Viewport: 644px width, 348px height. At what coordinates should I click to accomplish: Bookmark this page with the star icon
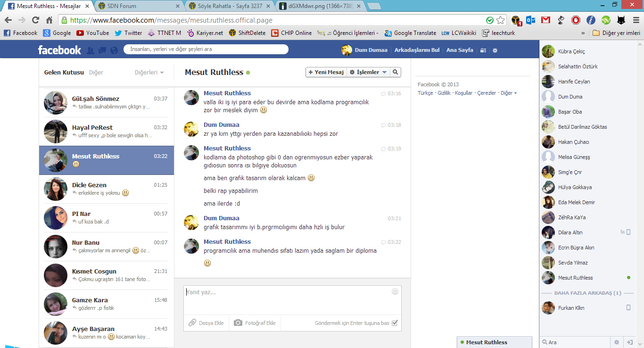[501, 20]
